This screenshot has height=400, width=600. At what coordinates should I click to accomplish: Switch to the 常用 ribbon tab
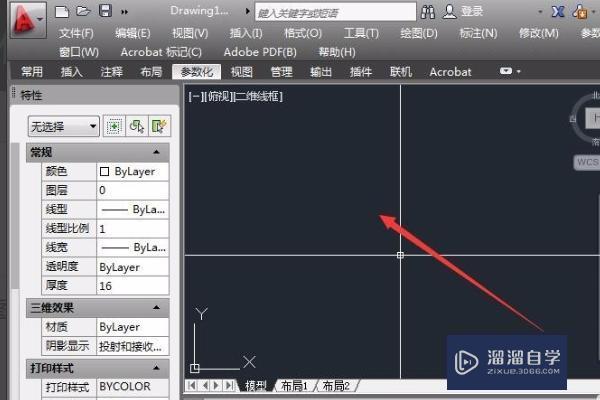coord(32,72)
